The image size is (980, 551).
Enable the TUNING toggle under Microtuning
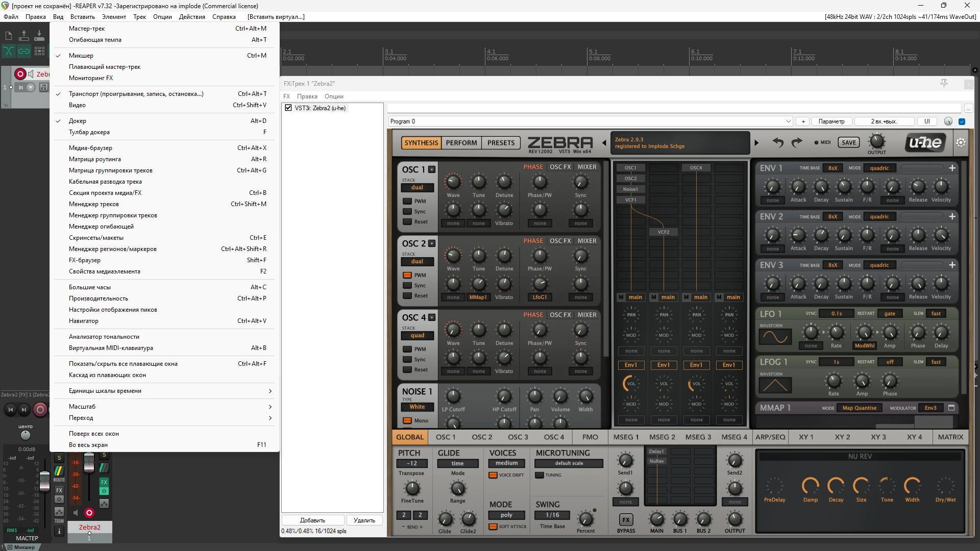pos(540,475)
